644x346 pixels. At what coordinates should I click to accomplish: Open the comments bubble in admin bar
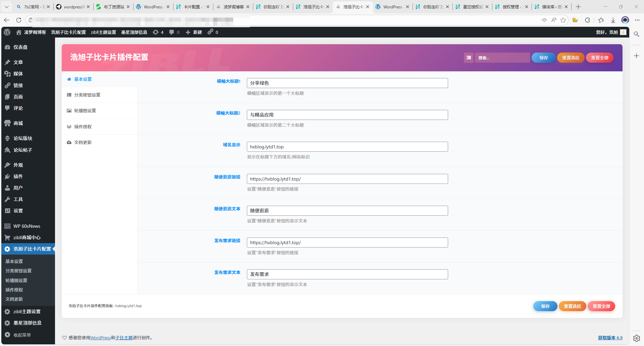click(x=174, y=32)
